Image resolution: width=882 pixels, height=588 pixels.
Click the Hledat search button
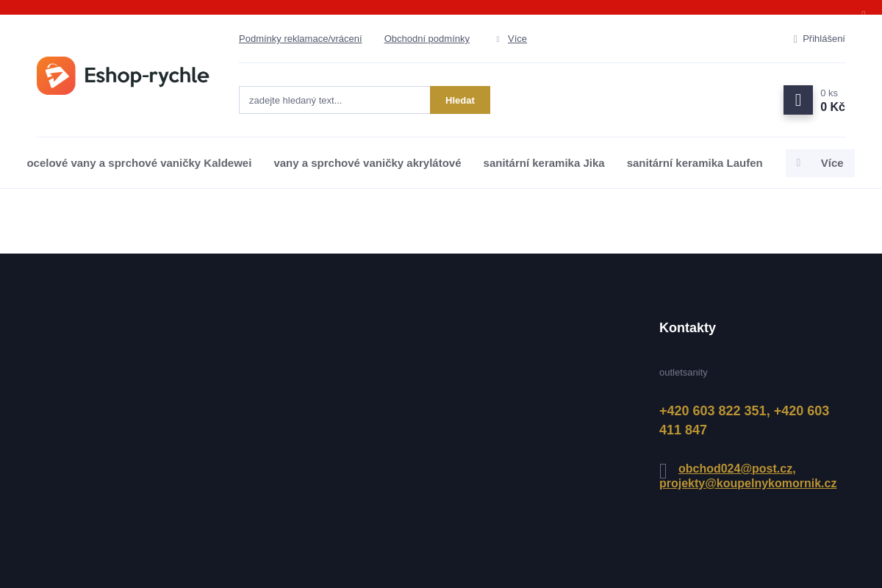[460, 100]
